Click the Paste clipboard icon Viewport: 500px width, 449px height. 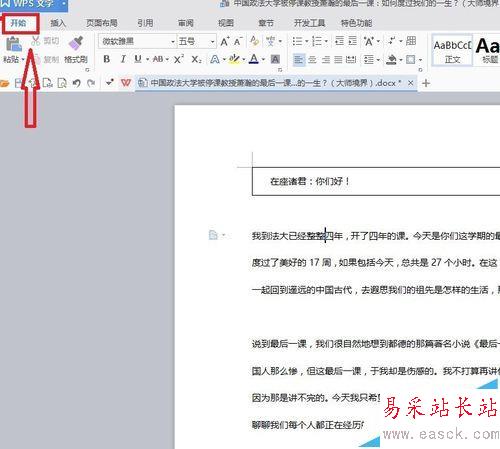(14, 44)
